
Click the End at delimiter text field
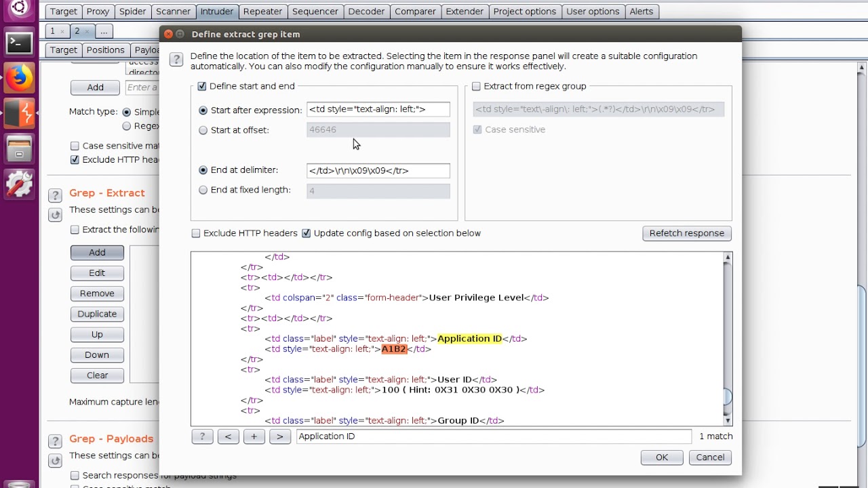pos(378,171)
